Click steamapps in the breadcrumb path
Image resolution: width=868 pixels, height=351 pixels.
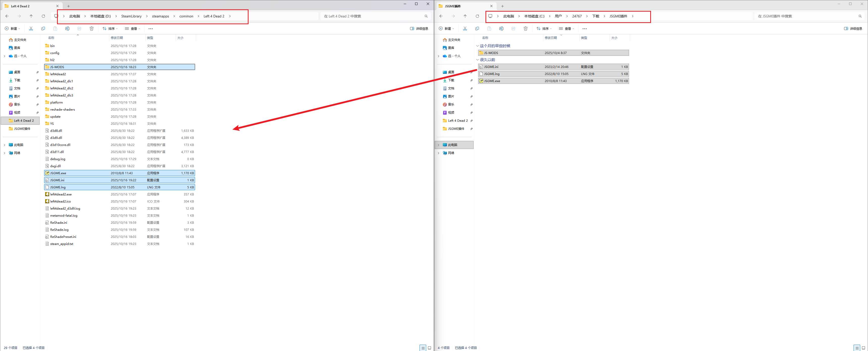click(x=160, y=16)
